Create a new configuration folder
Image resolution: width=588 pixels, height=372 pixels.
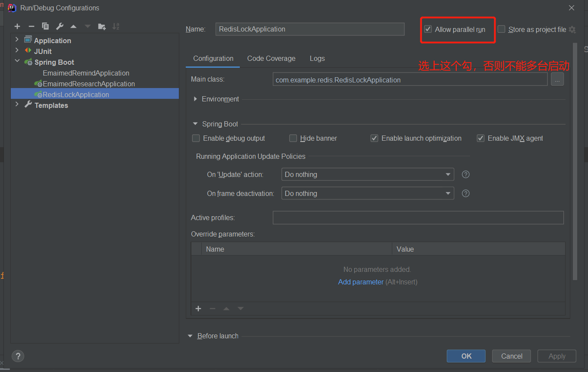[x=102, y=26]
